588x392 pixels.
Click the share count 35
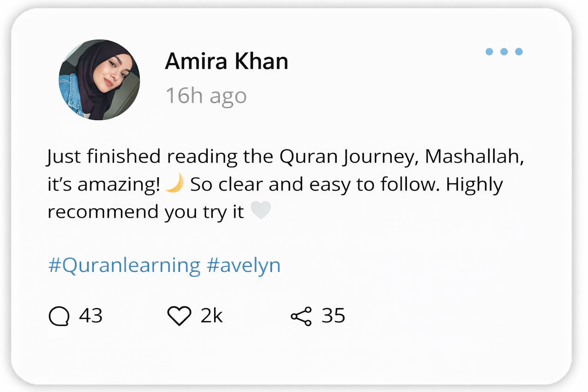(x=333, y=316)
